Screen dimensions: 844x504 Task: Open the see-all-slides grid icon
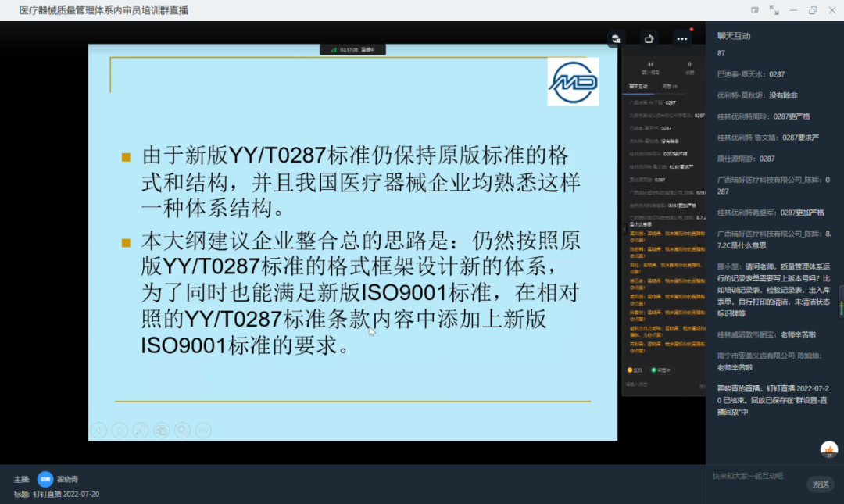click(162, 431)
